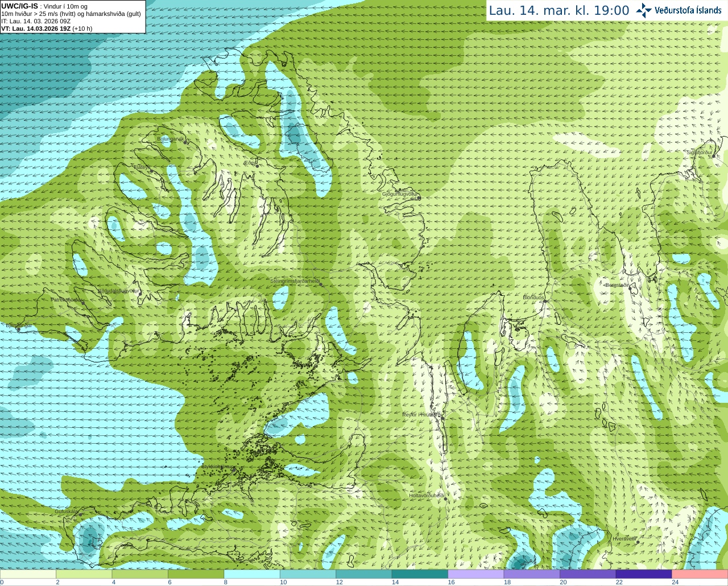Click the Patreksfjörður station label
This screenshot has height=586, width=728.
click(67, 300)
